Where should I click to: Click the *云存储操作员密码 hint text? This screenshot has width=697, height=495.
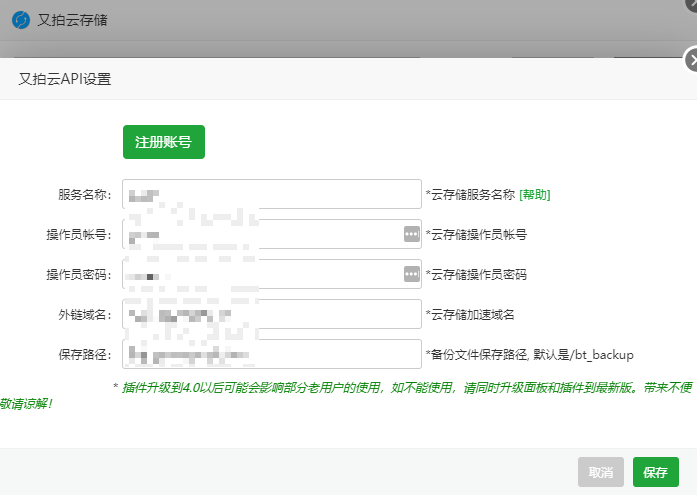[x=476, y=275]
